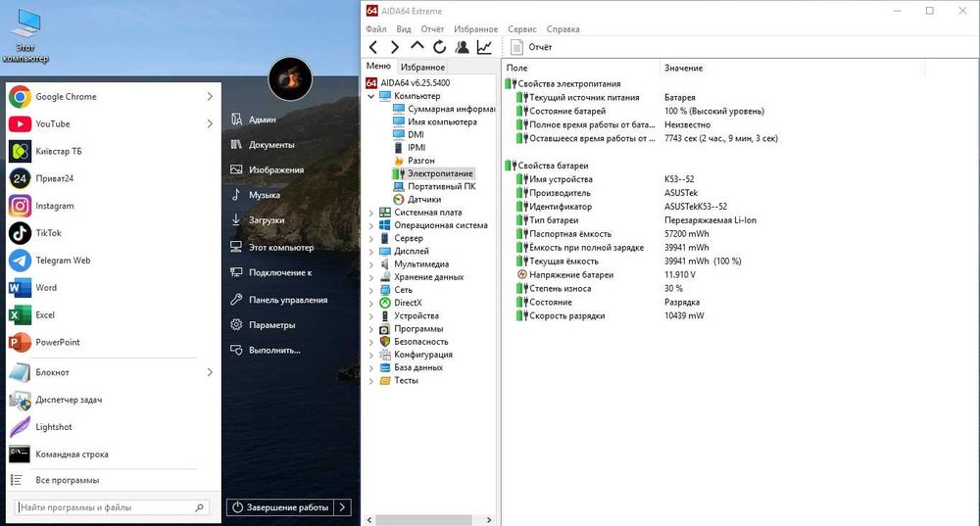The width and height of the screenshot is (980, 526).
Task: Select Имя компьютера tree item
Action: [434, 121]
